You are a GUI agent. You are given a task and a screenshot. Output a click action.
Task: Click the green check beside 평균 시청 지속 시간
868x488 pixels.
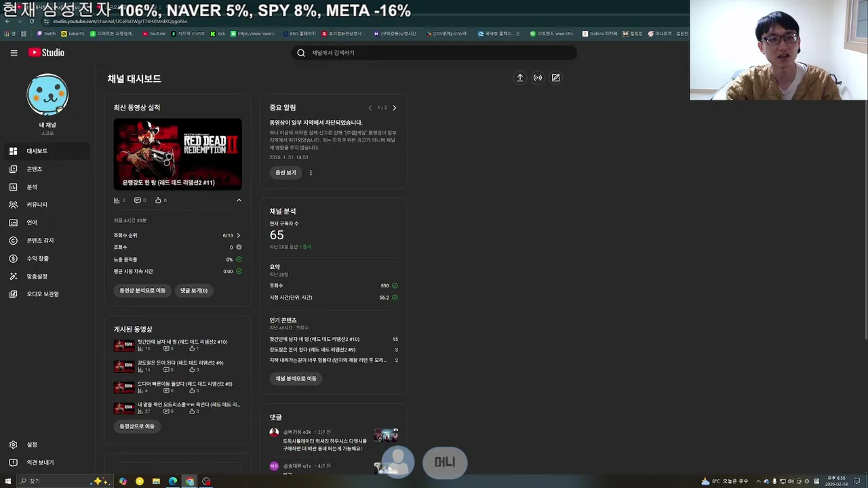pyautogui.click(x=239, y=271)
